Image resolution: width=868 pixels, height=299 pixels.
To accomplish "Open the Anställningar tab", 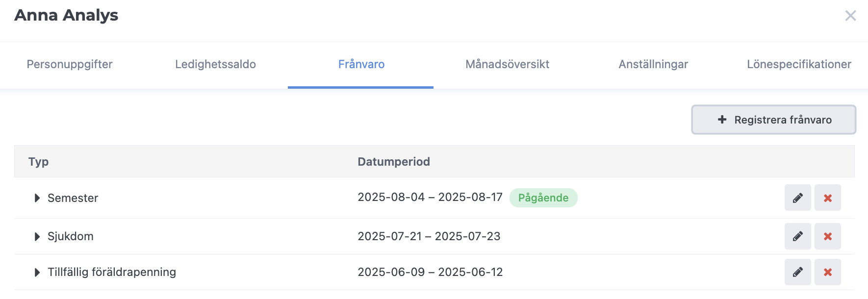I will pos(653,64).
